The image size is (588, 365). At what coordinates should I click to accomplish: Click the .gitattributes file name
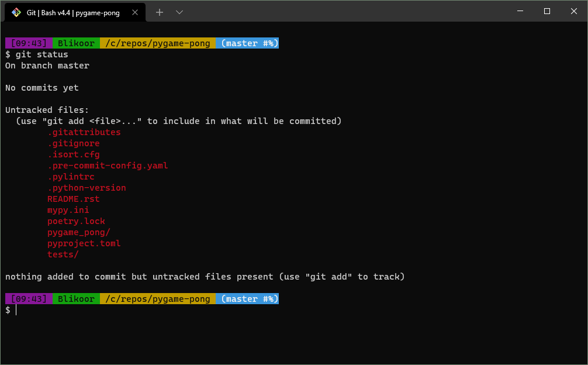(84, 132)
